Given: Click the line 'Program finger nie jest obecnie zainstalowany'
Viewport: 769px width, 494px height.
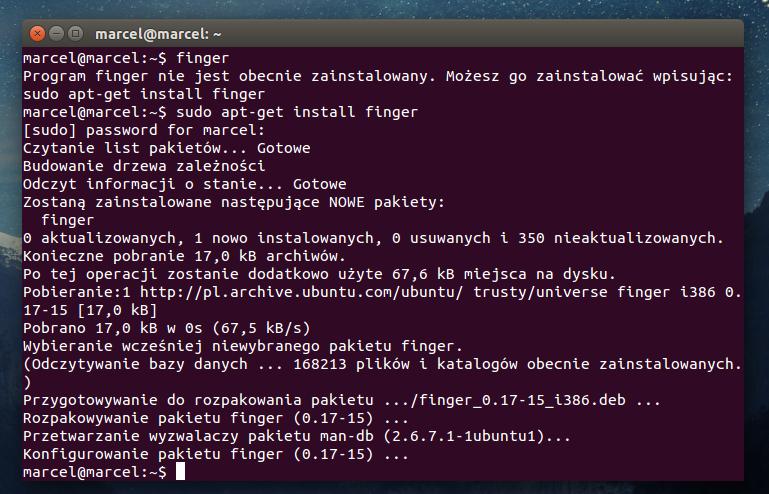Looking at the screenshot, I should click(x=378, y=76).
